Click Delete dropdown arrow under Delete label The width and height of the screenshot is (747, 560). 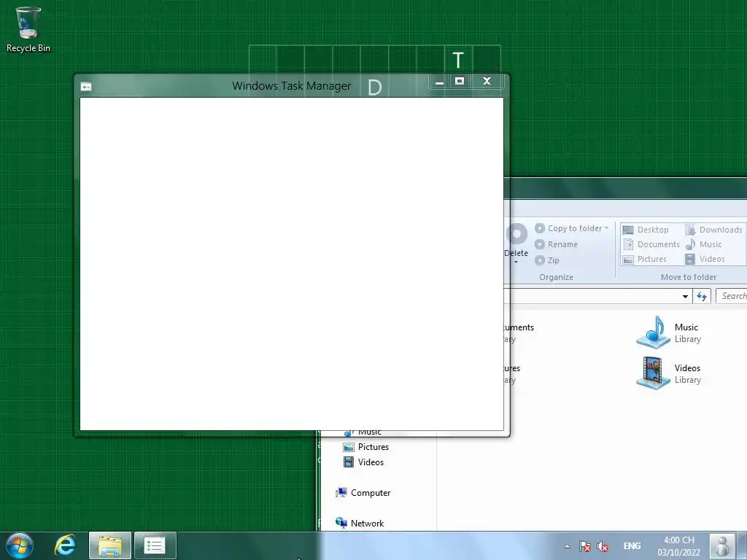(x=516, y=262)
